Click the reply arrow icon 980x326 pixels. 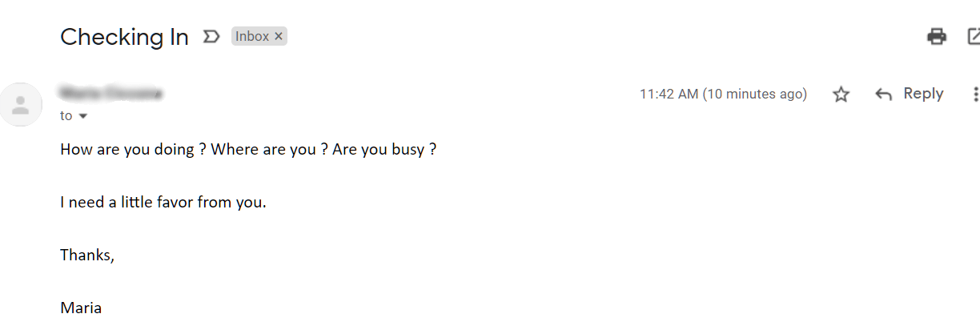tap(883, 95)
